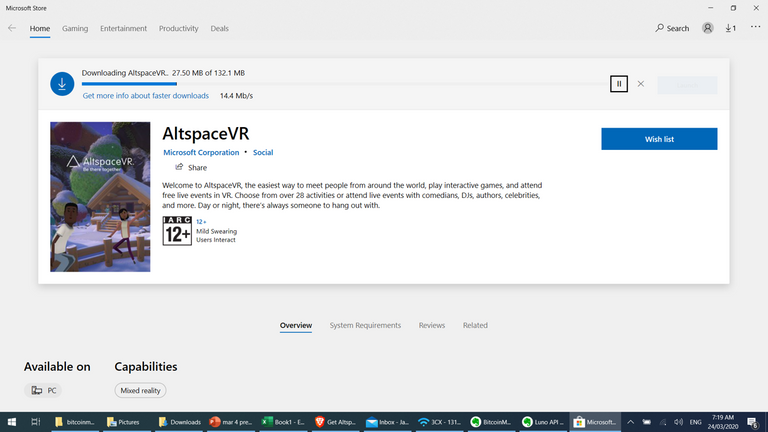768x432 pixels.
Task: Click the 14.4 Mb/s speed text
Action: click(236, 96)
